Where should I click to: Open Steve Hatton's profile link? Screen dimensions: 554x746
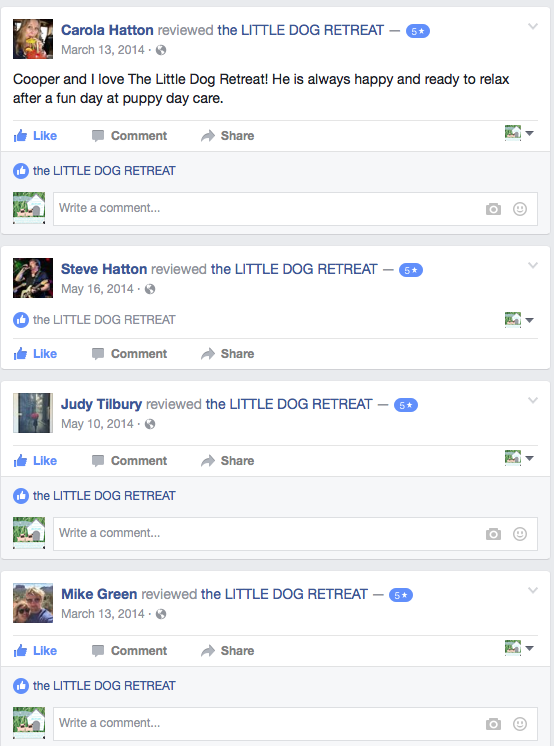104,269
